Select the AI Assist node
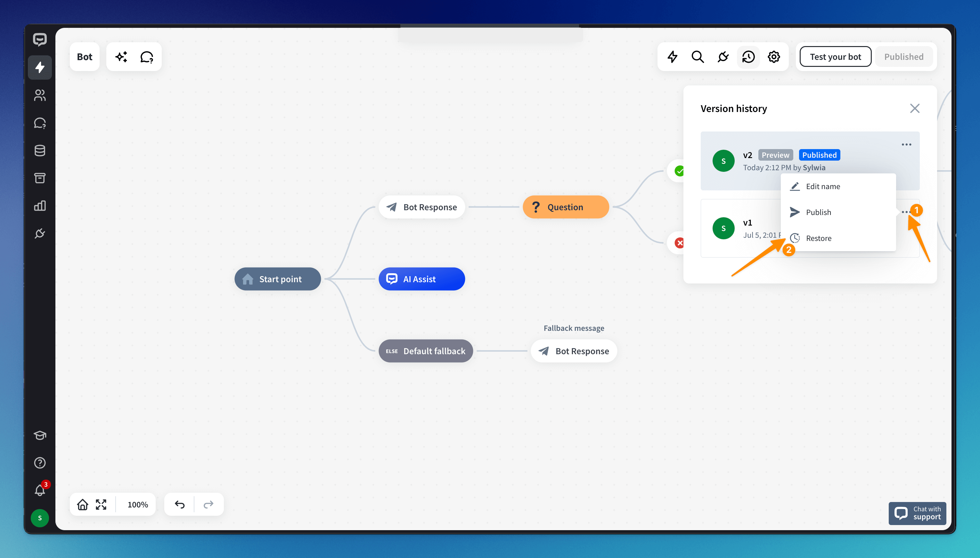The width and height of the screenshot is (980, 558). (x=421, y=279)
